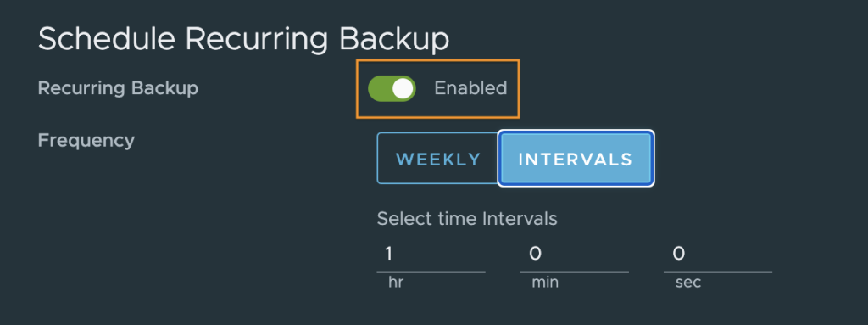Disable the Recurring Backup toggle switch
868x325 pixels.
(x=392, y=89)
